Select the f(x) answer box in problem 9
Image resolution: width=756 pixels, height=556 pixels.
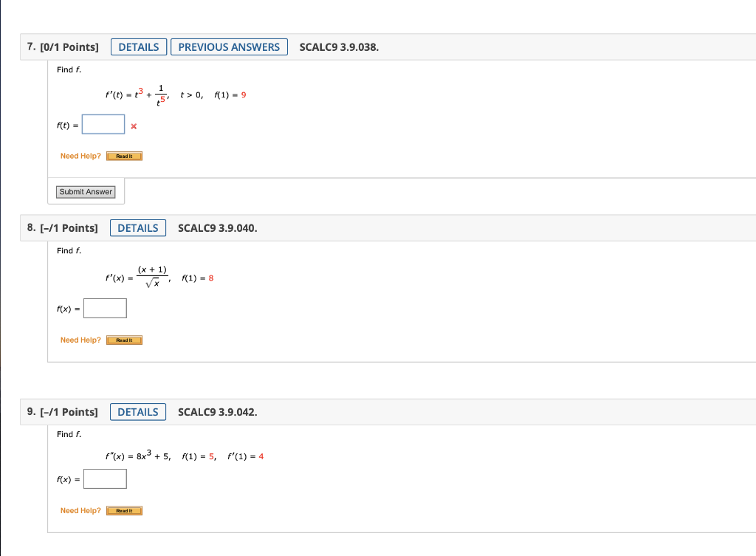[x=105, y=478]
